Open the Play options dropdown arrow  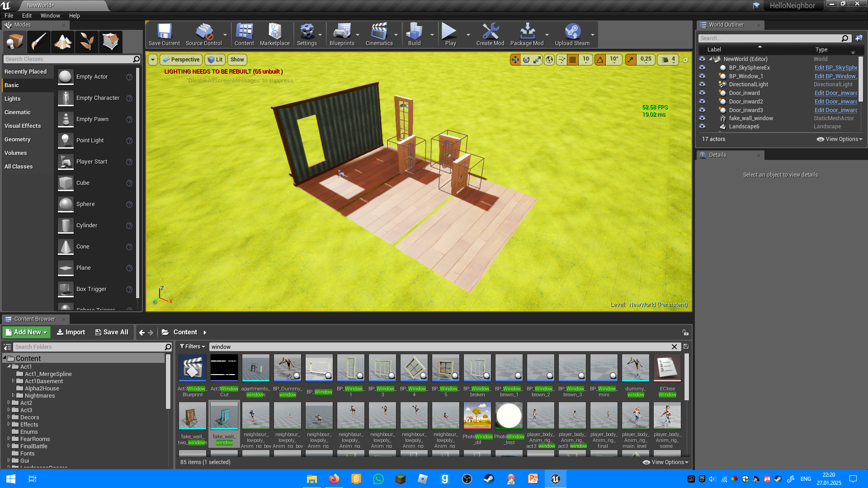(x=468, y=35)
